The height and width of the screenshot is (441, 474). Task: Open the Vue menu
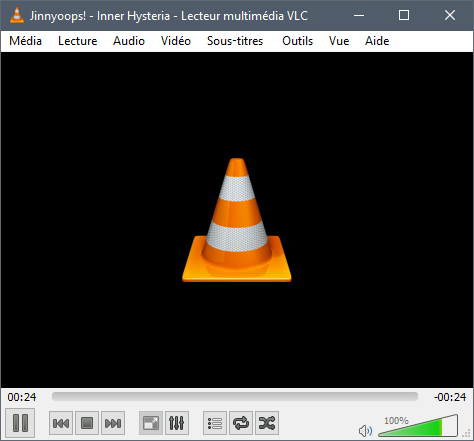click(339, 41)
